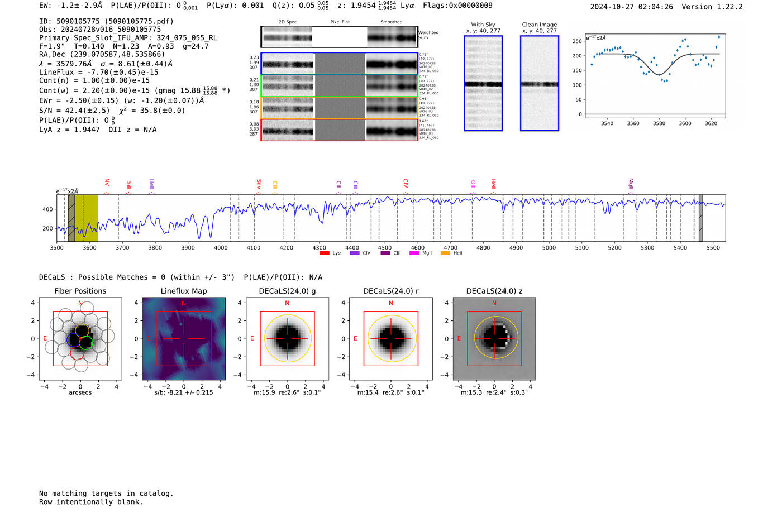Click the 2024-10-27 02:04:26 timestamp
782x532 pixels.
point(631,7)
